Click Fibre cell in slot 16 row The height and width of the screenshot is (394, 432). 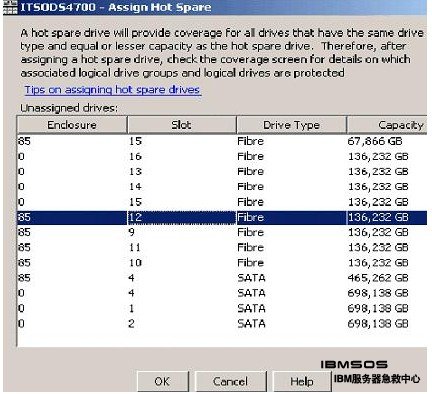[291, 156]
